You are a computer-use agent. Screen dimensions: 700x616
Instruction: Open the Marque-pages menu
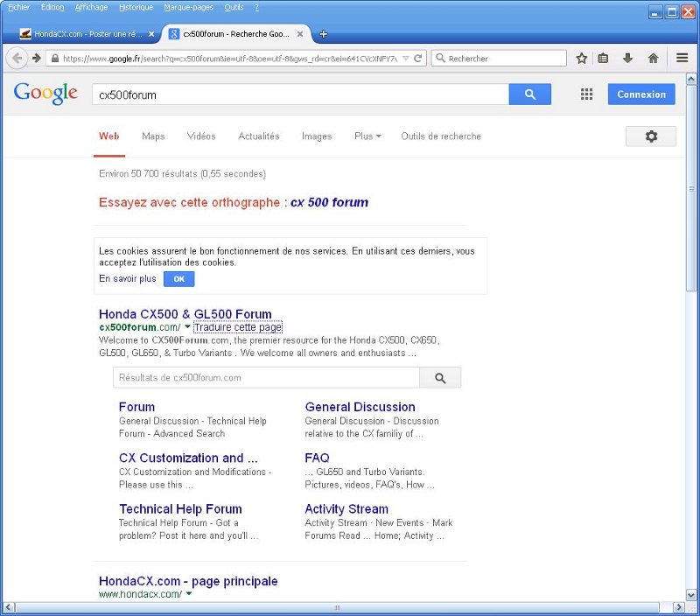(188, 7)
